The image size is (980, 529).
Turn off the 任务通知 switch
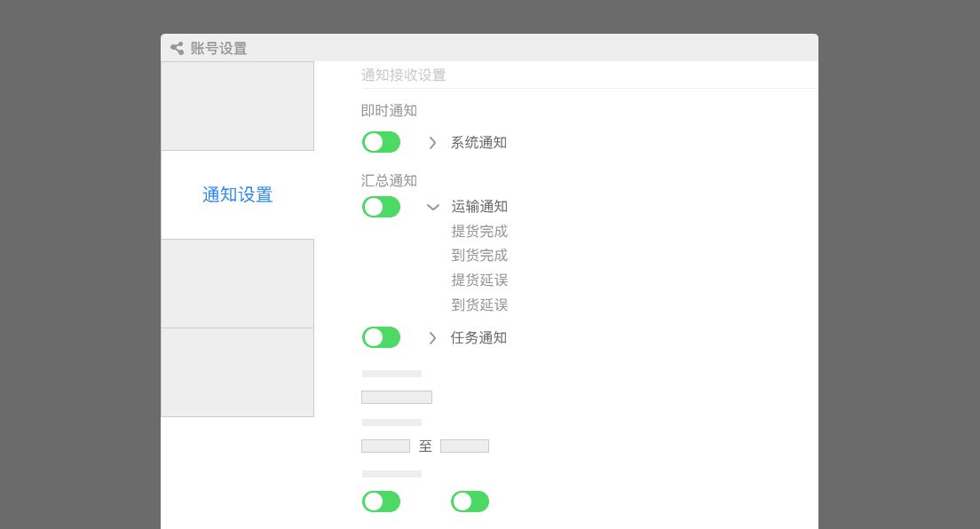click(x=381, y=337)
